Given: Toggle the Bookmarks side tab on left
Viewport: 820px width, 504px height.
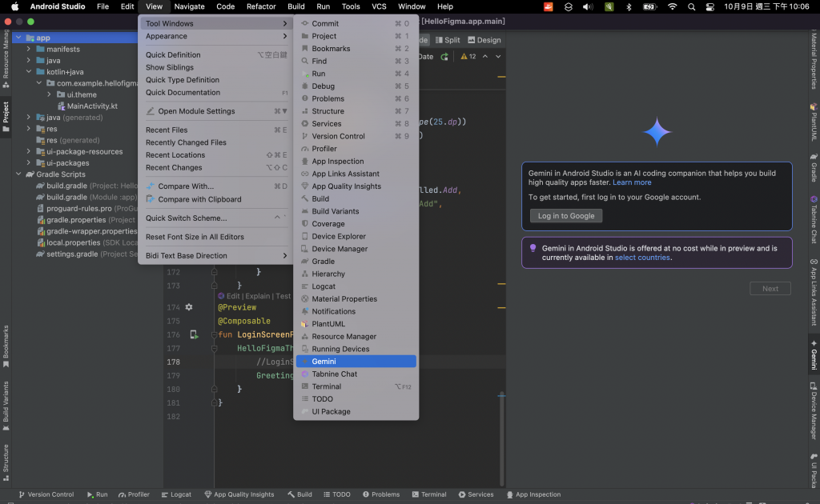Looking at the screenshot, I should 6,346.
